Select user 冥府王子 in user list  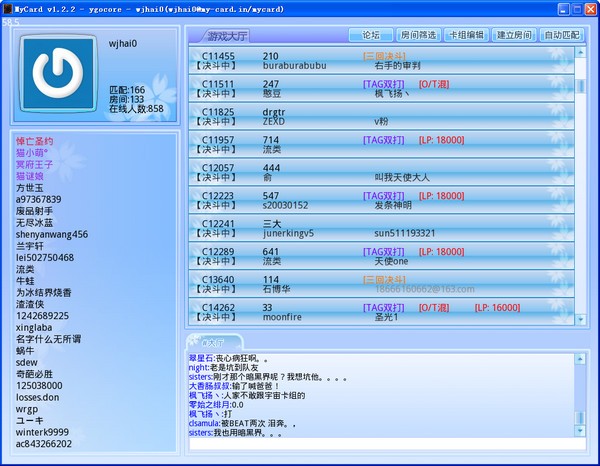click(34, 165)
